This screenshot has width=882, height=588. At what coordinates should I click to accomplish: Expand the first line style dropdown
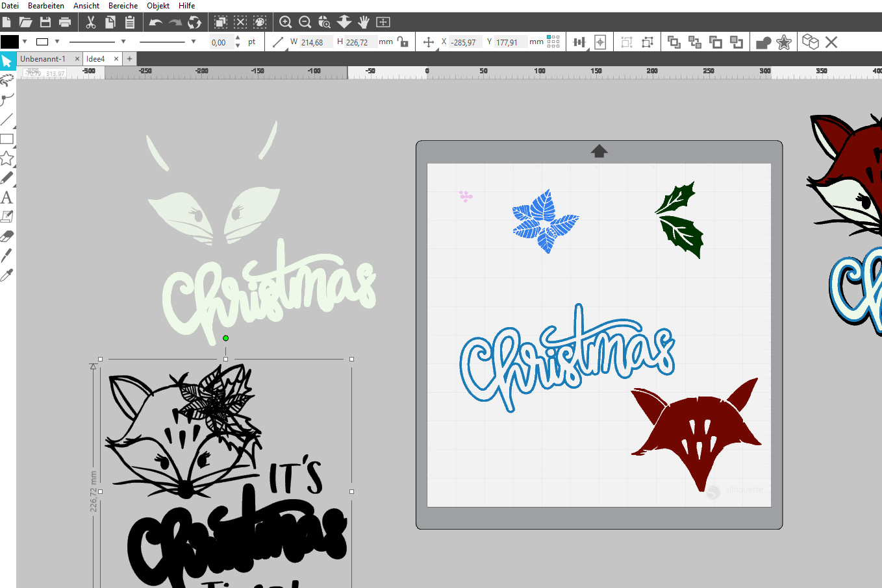coord(123,42)
